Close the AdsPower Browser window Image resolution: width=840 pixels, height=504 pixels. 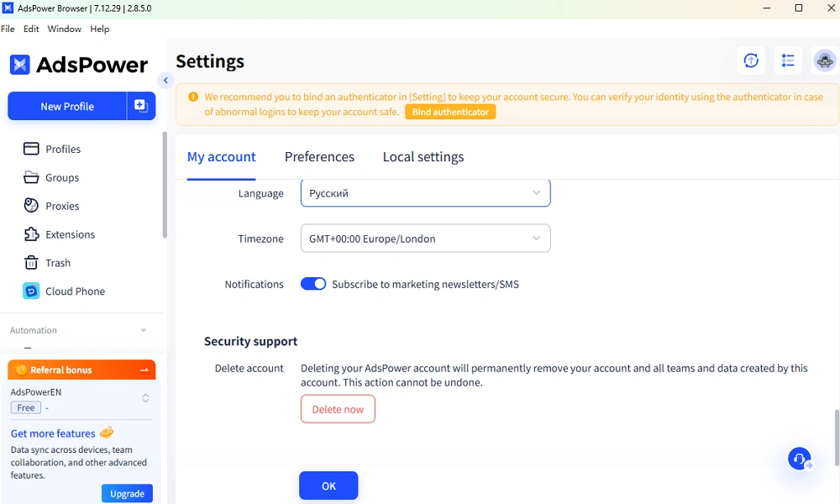pyautogui.click(x=831, y=8)
